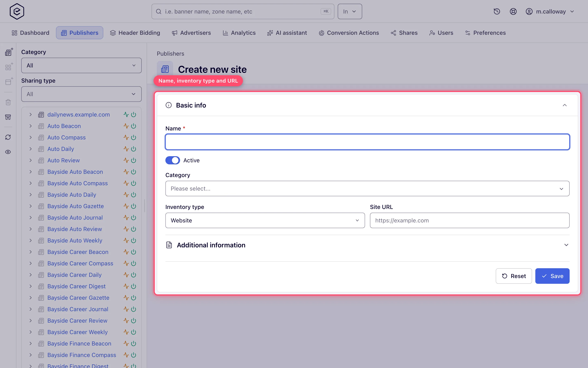Screen dimensions: 588x368
Task: Go to the Dashboard tab
Action: [x=31, y=33]
